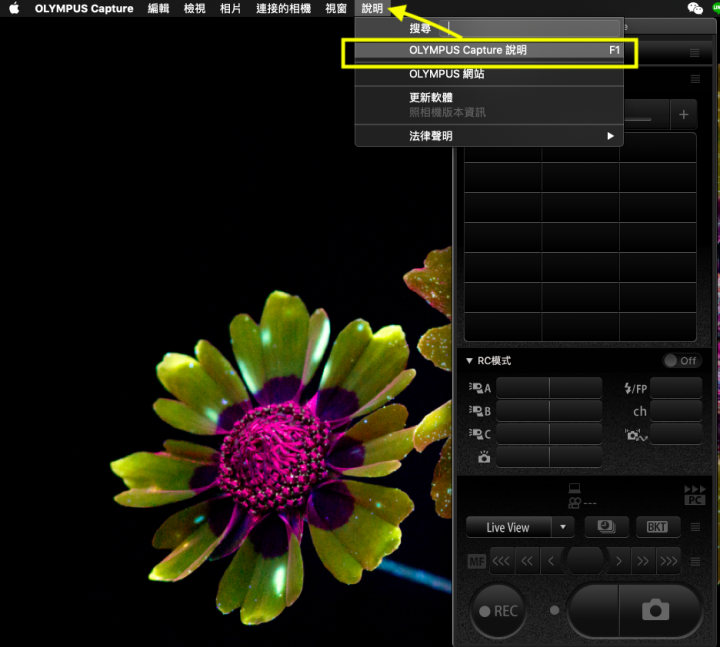This screenshot has width=720, height=647.
Task: Select 更新軟體 from the menu
Action: 489,97
